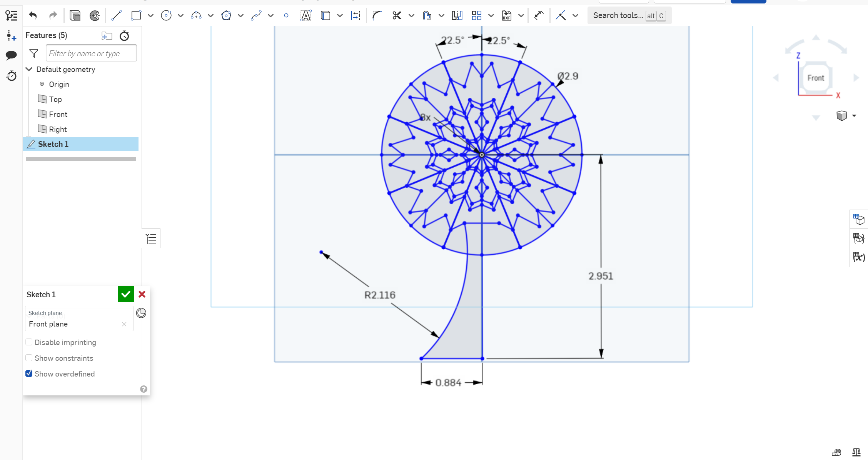
Task: Open the Variables panel on the right edge
Action: coord(859,257)
